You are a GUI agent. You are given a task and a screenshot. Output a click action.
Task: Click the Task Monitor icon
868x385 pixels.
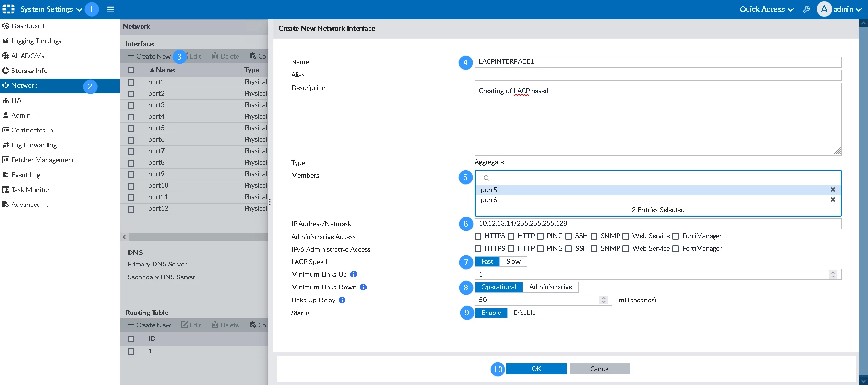point(6,190)
